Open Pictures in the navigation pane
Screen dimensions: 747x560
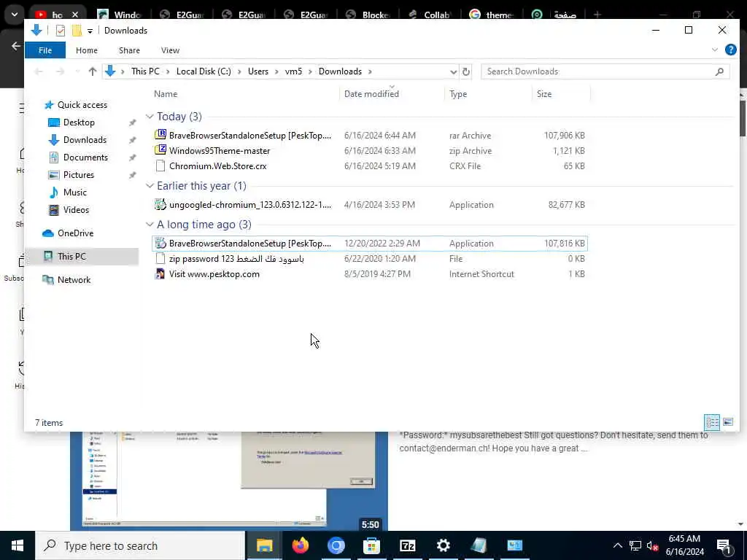[79, 175]
